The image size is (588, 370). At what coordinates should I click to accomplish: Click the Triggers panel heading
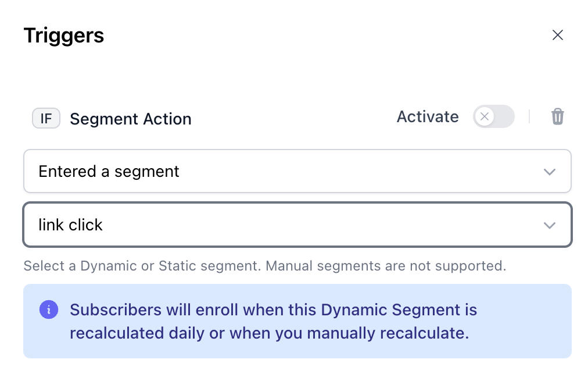64,35
